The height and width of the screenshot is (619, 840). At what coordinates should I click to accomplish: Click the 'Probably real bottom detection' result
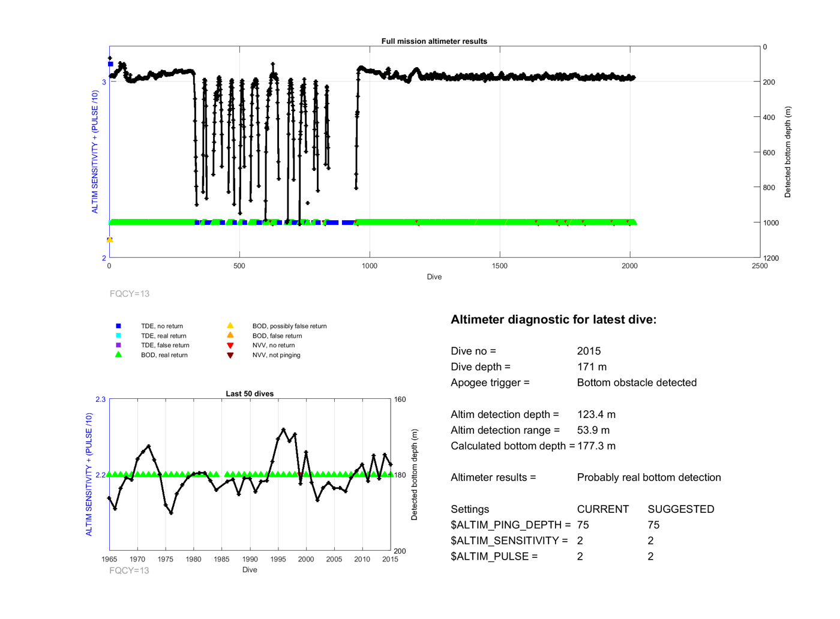[649, 477]
